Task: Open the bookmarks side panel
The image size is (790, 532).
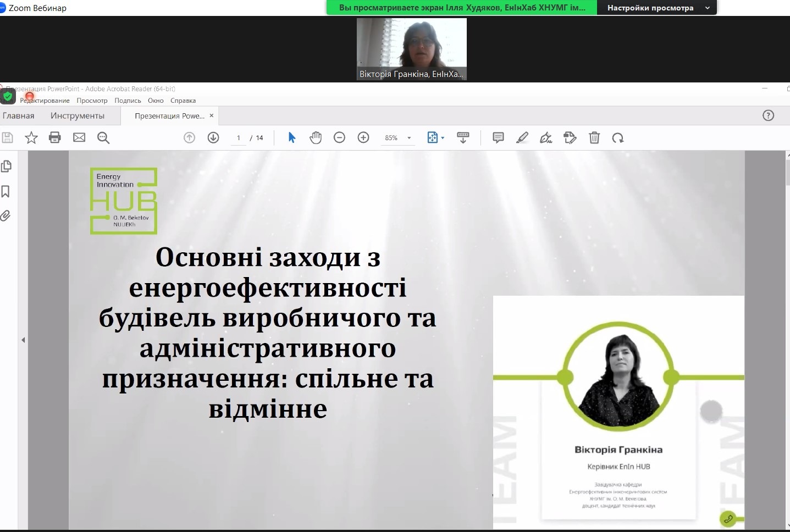Action: point(6,191)
